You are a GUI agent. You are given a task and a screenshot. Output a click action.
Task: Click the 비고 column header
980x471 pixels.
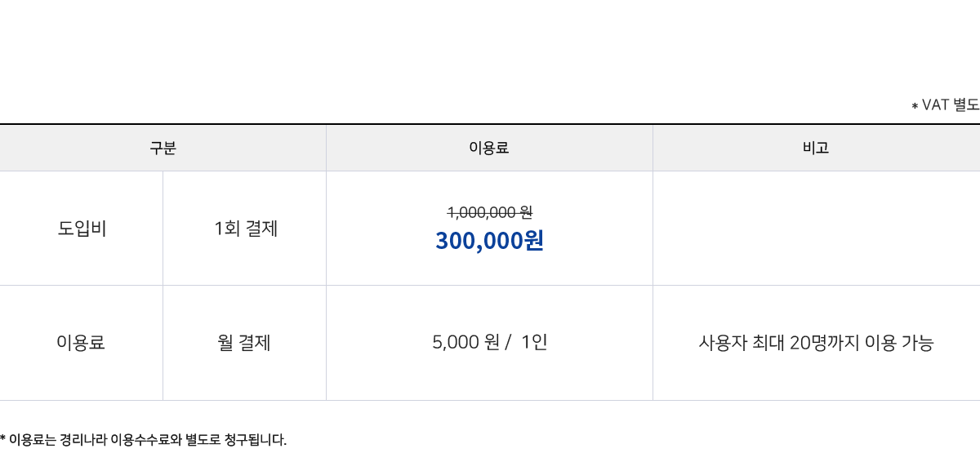coord(817,148)
